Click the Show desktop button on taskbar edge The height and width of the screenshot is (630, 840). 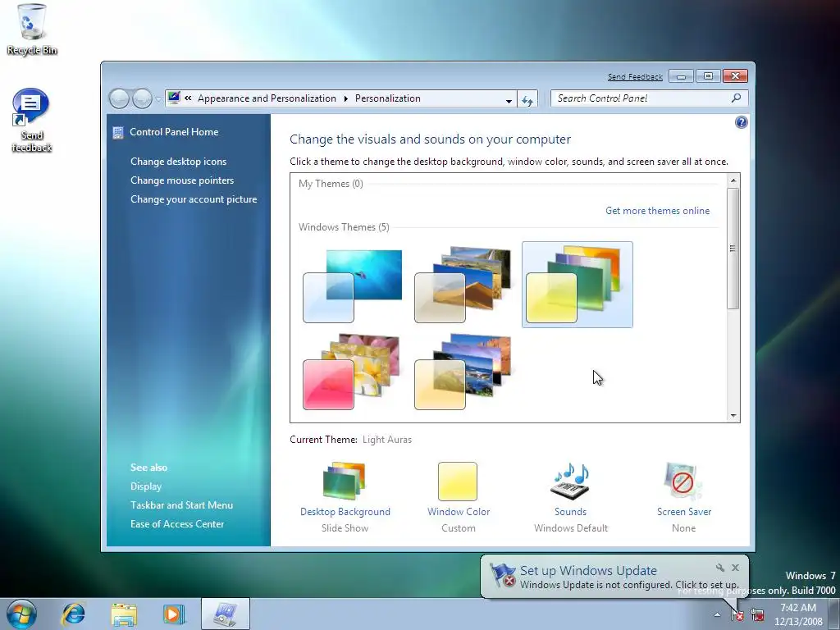pyautogui.click(x=834, y=614)
